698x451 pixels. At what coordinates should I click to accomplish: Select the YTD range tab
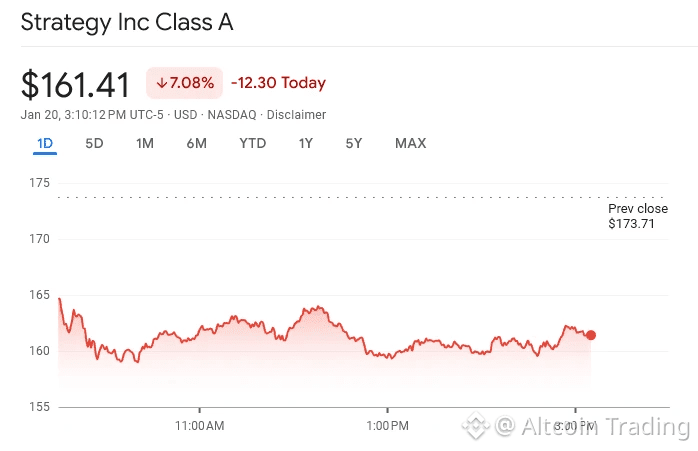coord(252,143)
